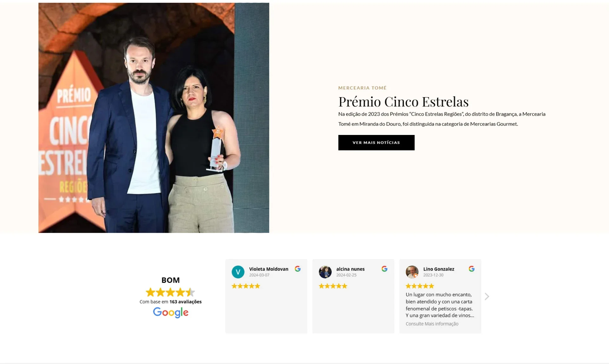Screen dimensions: 609x364
Task: Click the Google icon on Lino Gonzalez's review
Action: pyautogui.click(x=472, y=269)
